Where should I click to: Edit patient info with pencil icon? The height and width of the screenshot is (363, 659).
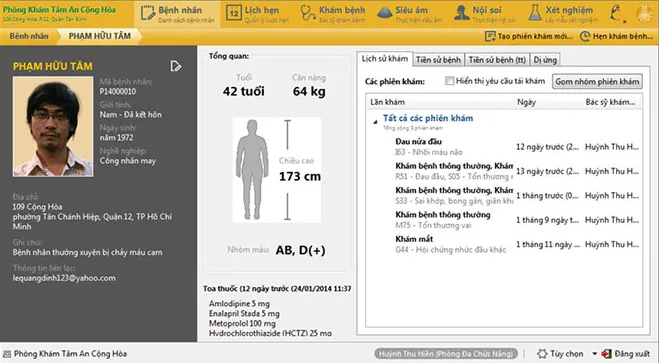176,66
